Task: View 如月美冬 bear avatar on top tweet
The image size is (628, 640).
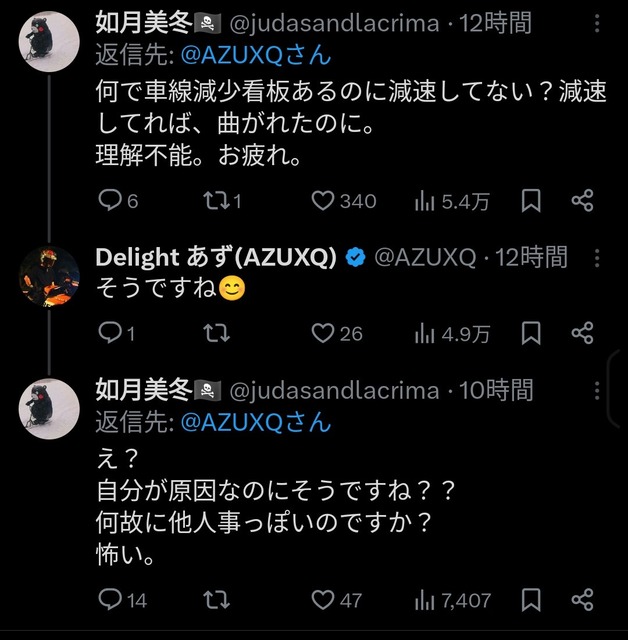Action: coord(49,41)
